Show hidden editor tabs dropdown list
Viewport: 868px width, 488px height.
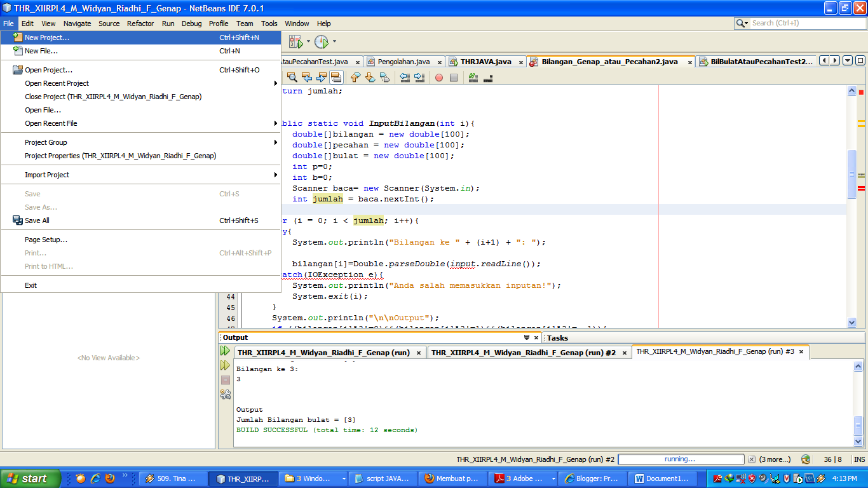(x=847, y=62)
